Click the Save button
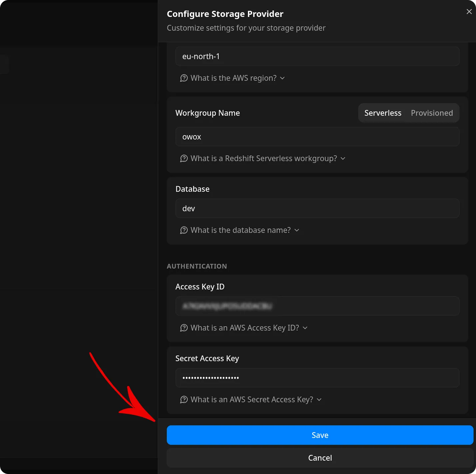The width and height of the screenshot is (476, 474). click(320, 435)
